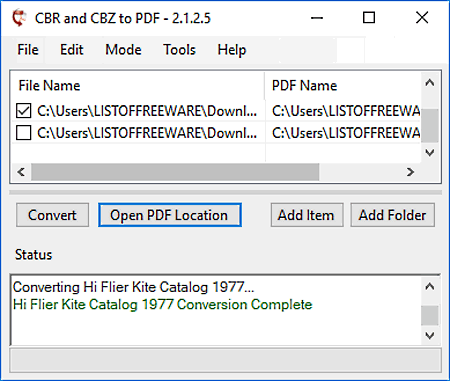Click the Convert button
Image resolution: width=450 pixels, height=381 pixels.
52,215
